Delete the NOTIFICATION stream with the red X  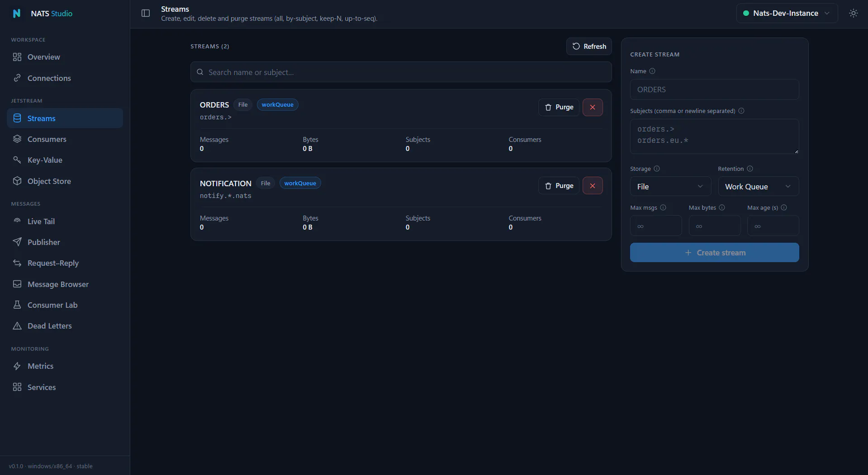point(593,186)
